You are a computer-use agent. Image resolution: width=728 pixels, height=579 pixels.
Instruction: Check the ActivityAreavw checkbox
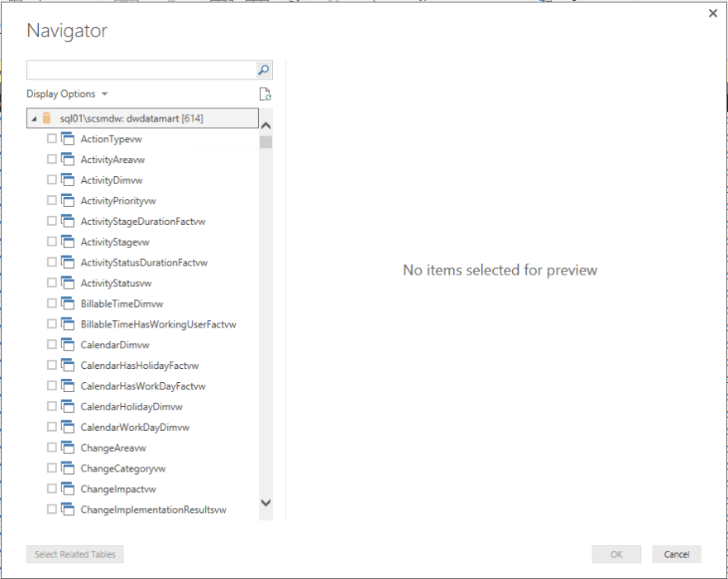52,159
